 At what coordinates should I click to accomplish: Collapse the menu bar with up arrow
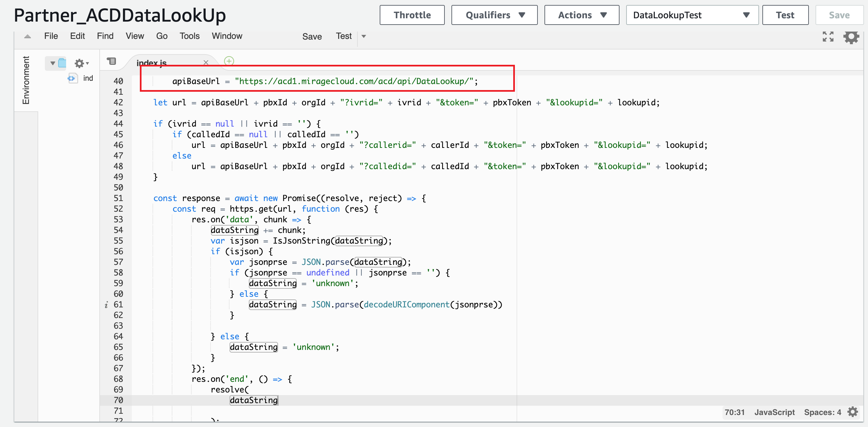(x=28, y=37)
